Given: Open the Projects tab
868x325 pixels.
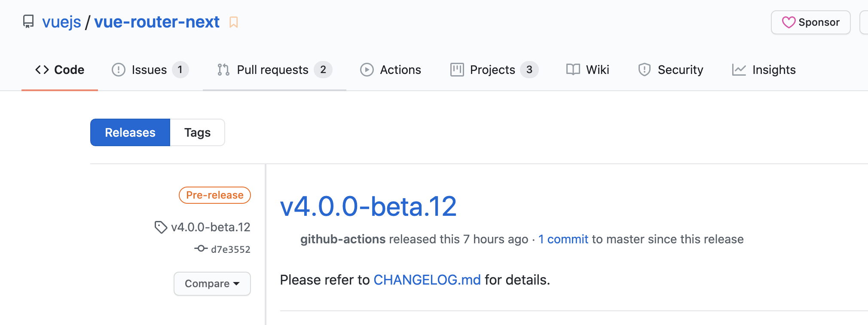Looking at the screenshot, I should pos(494,70).
